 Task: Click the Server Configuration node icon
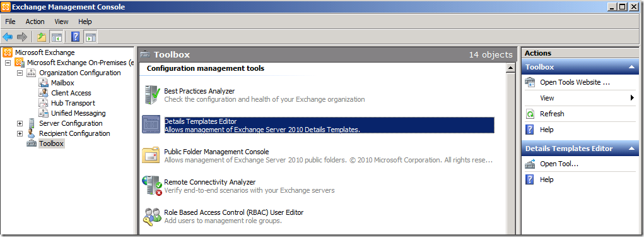(31, 123)
